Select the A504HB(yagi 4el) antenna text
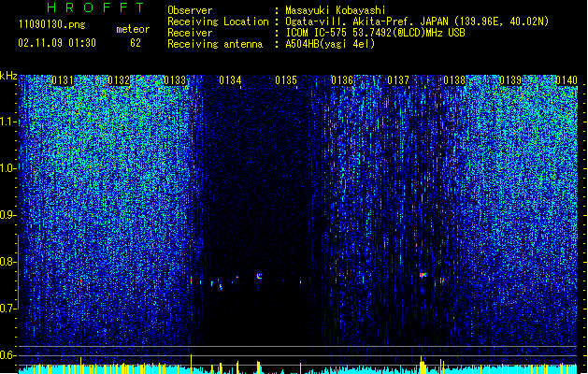This screenshot has width=588, height=374. pos(330,44)
